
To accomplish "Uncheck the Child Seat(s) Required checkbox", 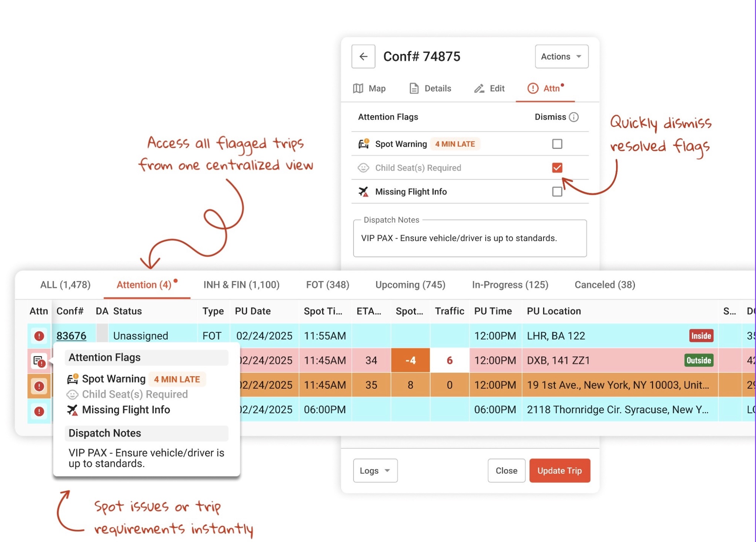I will tap(557, 168).
